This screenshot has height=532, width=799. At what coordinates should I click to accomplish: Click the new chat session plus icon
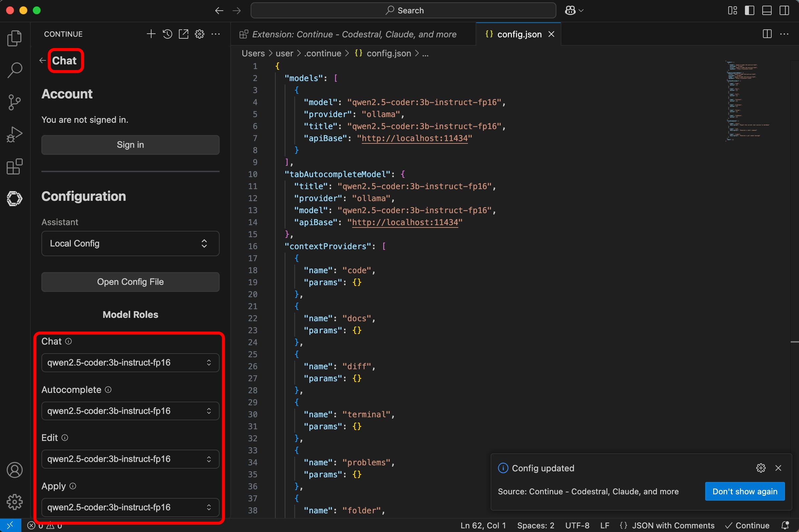point(151,34)
